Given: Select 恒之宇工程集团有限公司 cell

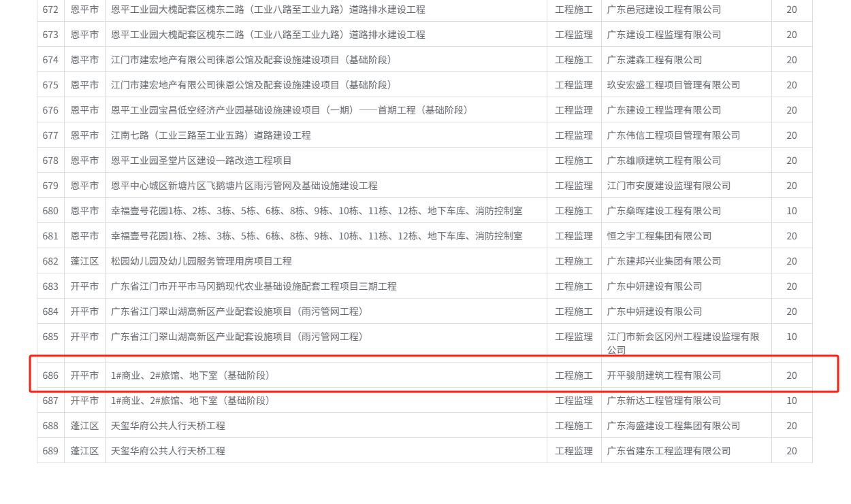Looking at the screenshot, I should coord(659,236).
